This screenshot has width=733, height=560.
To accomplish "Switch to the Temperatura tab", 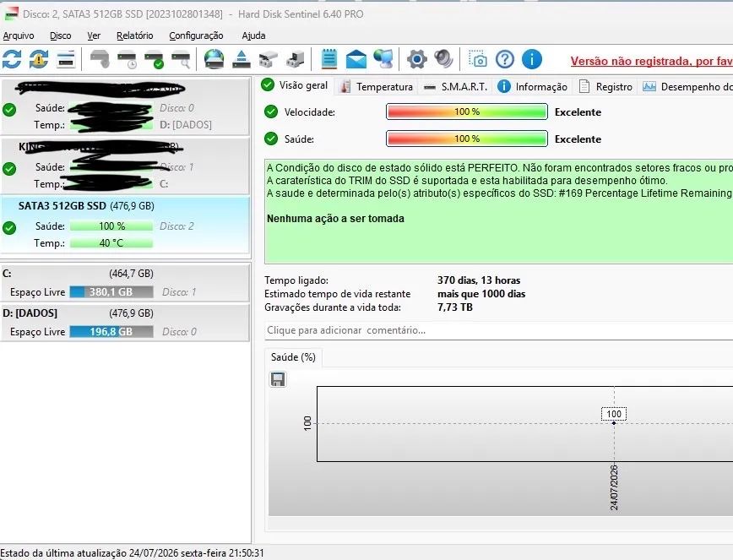I will 377,87.
